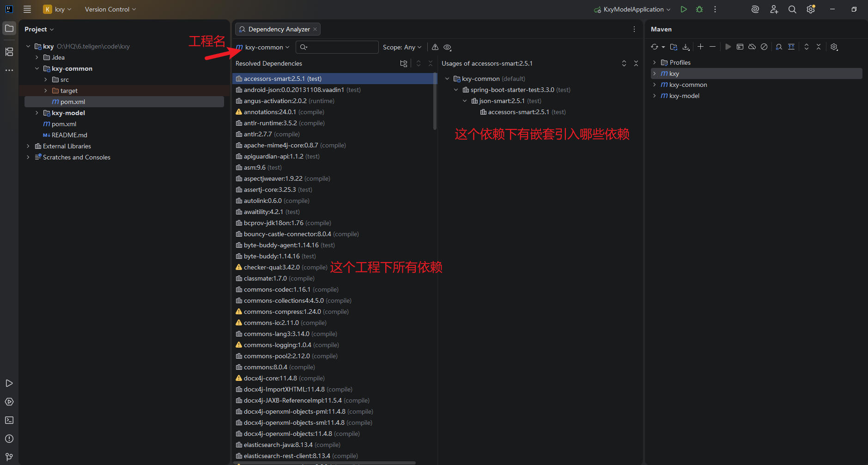Open view options eye icon
This screenshot has width=868, height=465.
pyautogui.click(x=447, y=47)
